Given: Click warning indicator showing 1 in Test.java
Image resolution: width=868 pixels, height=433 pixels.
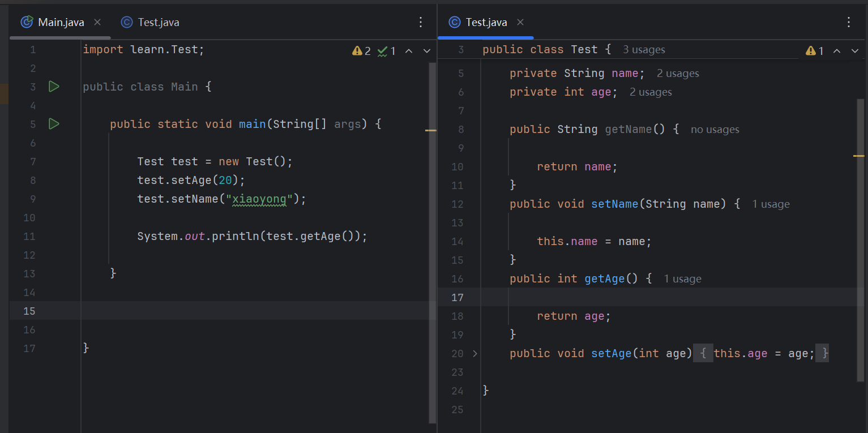Looking at the screenshot, I should point(815,51).
